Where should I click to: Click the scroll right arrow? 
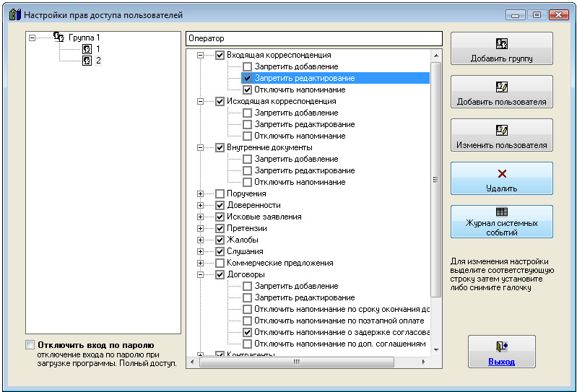click(x=424, y=362)
